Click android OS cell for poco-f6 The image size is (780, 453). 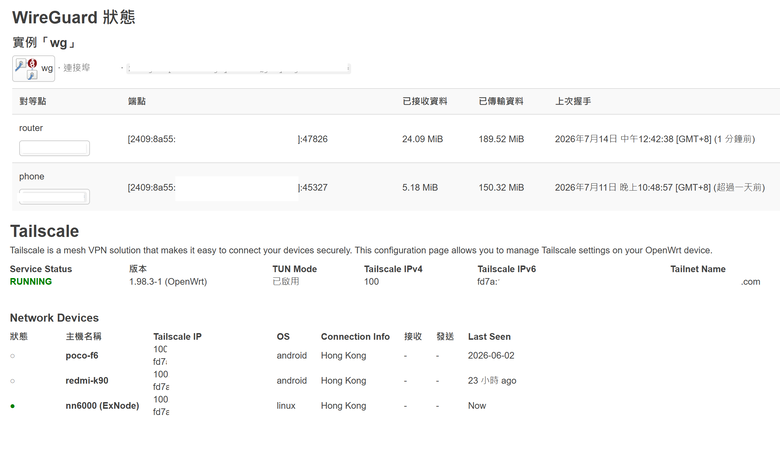[x=292, y=356]
